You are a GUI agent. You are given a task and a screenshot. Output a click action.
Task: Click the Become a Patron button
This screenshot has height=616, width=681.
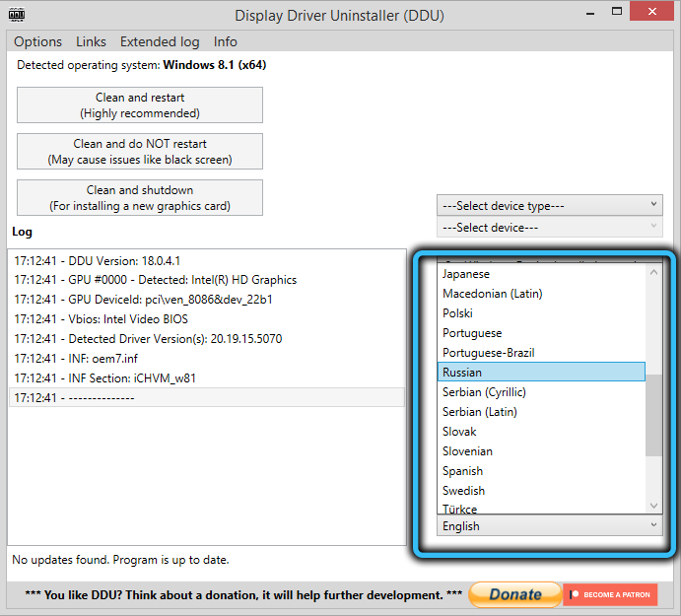(610, 595)
